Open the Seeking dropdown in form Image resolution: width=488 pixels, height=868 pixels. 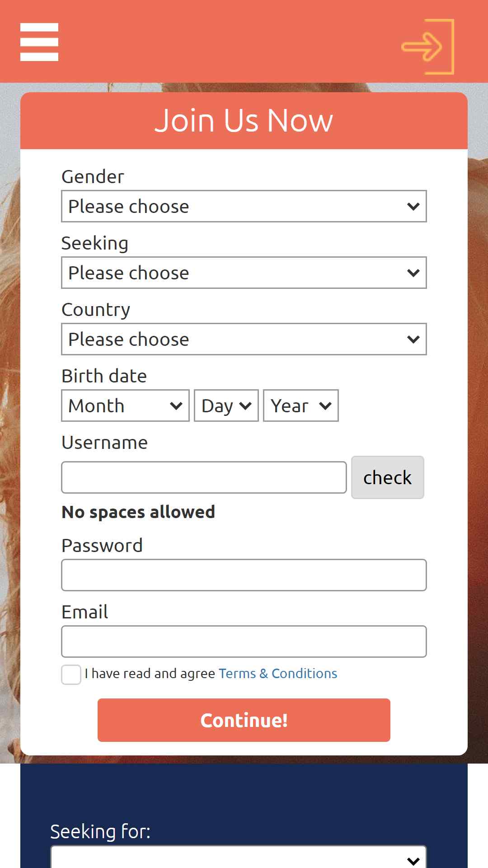pos(244,273)
